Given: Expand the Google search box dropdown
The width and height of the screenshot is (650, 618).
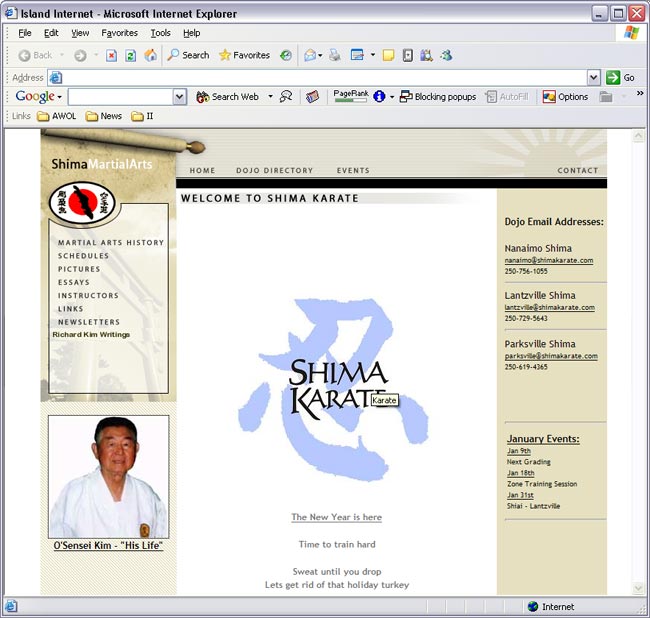Looking at the screenshot, I should click(x=179, y=97).
